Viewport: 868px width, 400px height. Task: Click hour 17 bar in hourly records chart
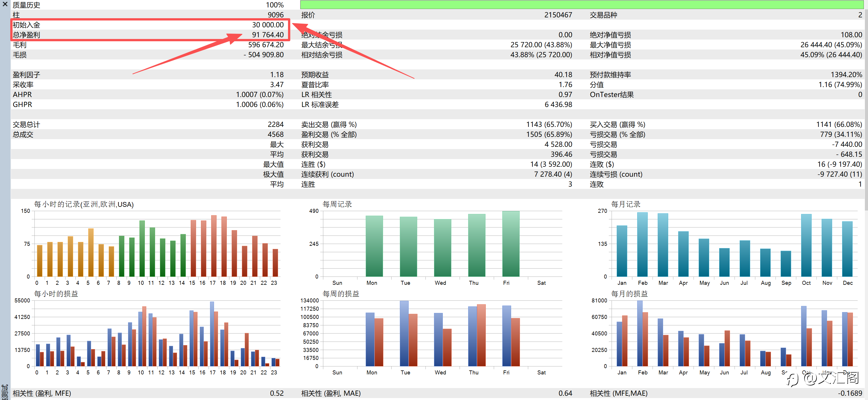click(x=214, y=246)
